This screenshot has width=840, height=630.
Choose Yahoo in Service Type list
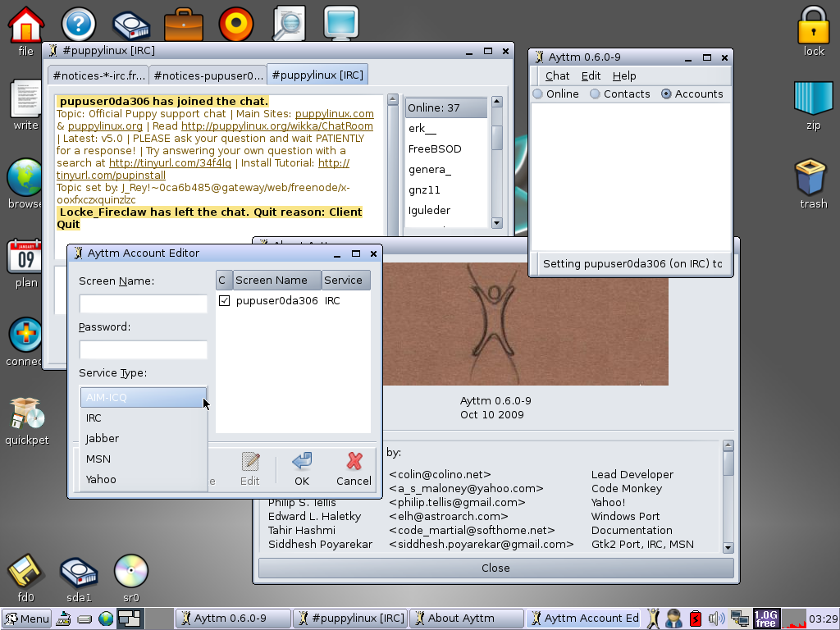coord(144,479)
